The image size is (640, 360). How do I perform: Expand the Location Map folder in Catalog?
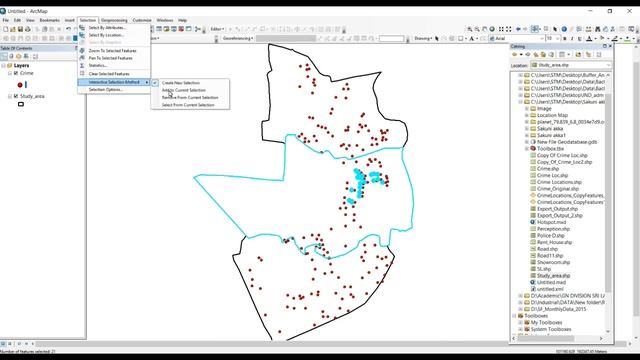point(527,115)
